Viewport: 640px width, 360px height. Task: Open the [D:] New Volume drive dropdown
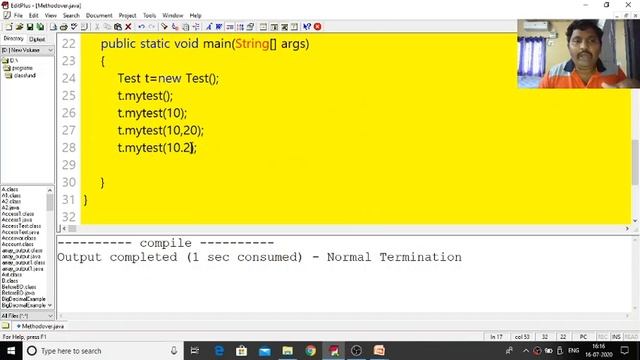[27, 50]
